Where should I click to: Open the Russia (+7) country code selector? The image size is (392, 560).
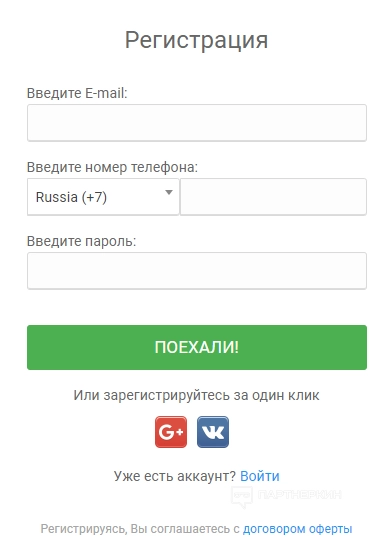click(103, 197)
